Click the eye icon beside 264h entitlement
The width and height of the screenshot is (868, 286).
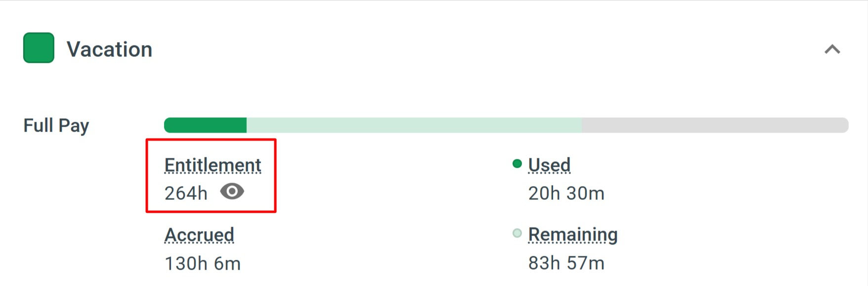[232, 191]
